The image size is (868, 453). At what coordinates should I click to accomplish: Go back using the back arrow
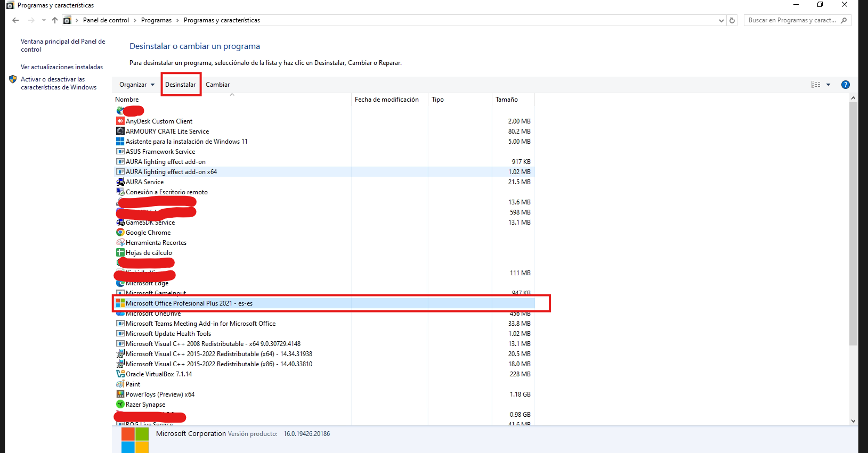pos(15,20)
